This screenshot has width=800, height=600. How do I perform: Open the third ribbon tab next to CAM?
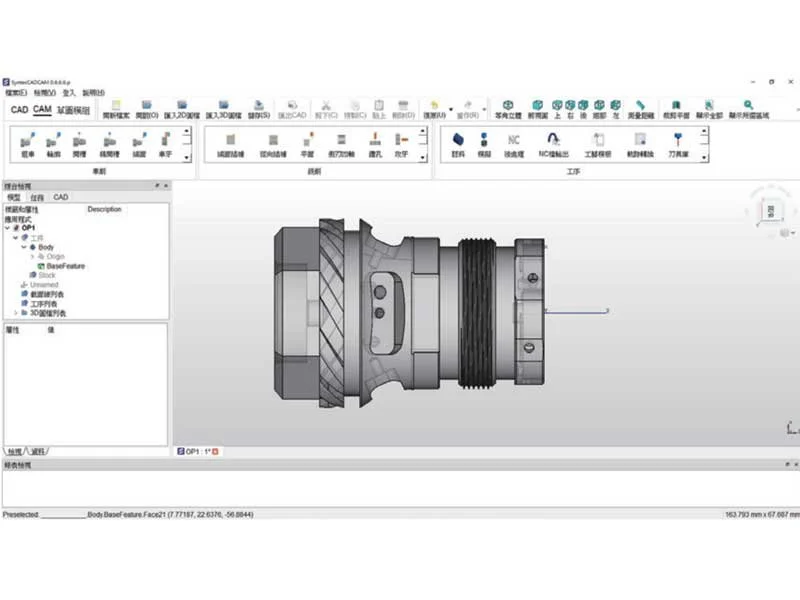(x=73, y=110)
